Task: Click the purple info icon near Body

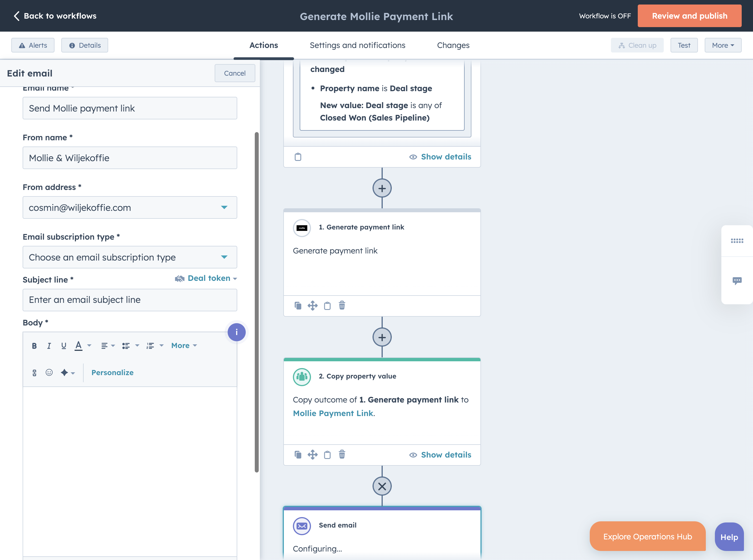Action: [x=236, y=333]
